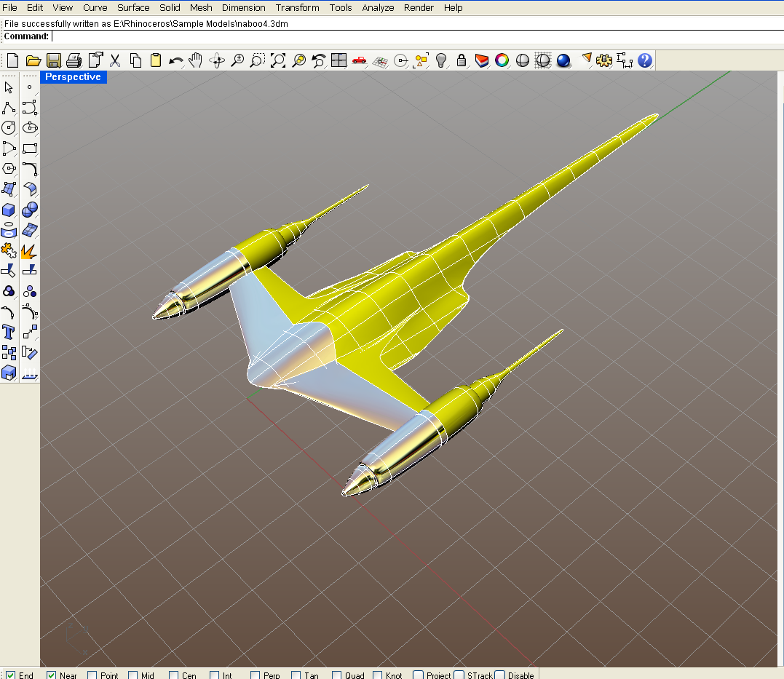Select the Polygon tool in left toolbar

coord(9,169)
